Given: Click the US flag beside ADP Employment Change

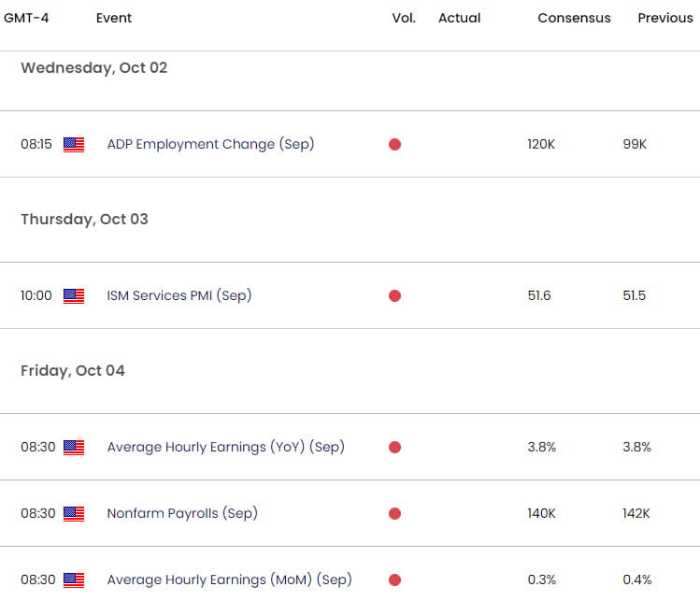Looking at the screenshot, I should pyautogui.click(x=74, y=145).
